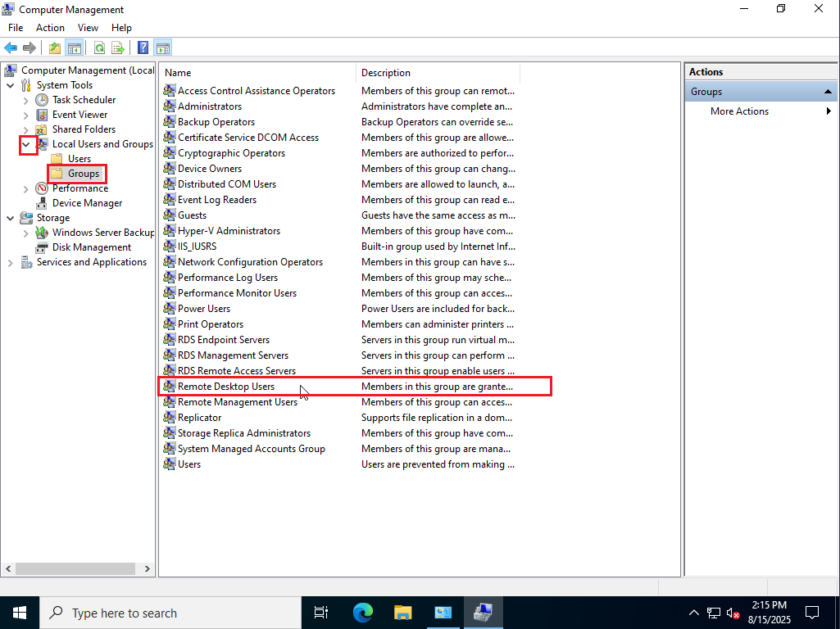Screen dimensions: 840x629
Task: Collapse Local Users and Groups node
Action: [25, 144]
